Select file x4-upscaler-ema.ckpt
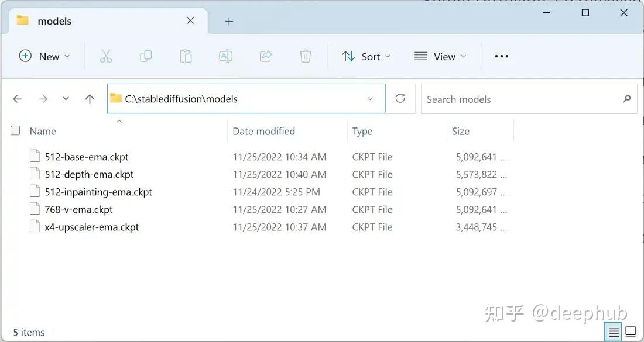 click(x=92, y=227)
